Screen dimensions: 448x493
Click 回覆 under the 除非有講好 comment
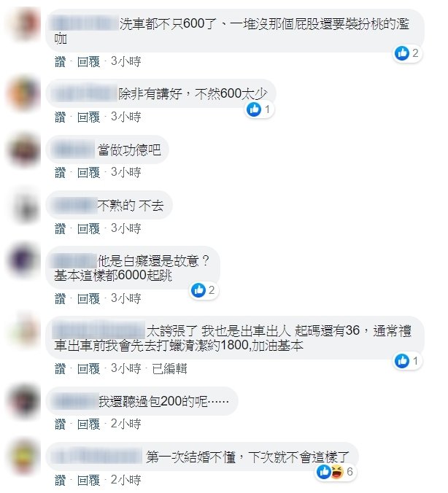[88, 117]
